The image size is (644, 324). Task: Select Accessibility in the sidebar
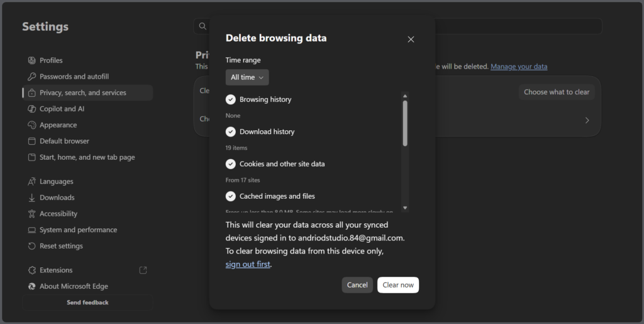point(87,213)
